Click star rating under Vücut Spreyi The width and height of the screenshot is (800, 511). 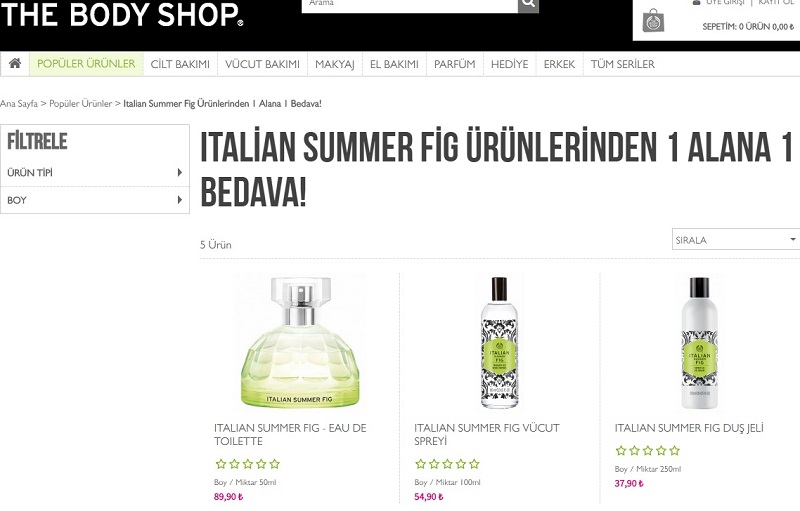[447, 464]
